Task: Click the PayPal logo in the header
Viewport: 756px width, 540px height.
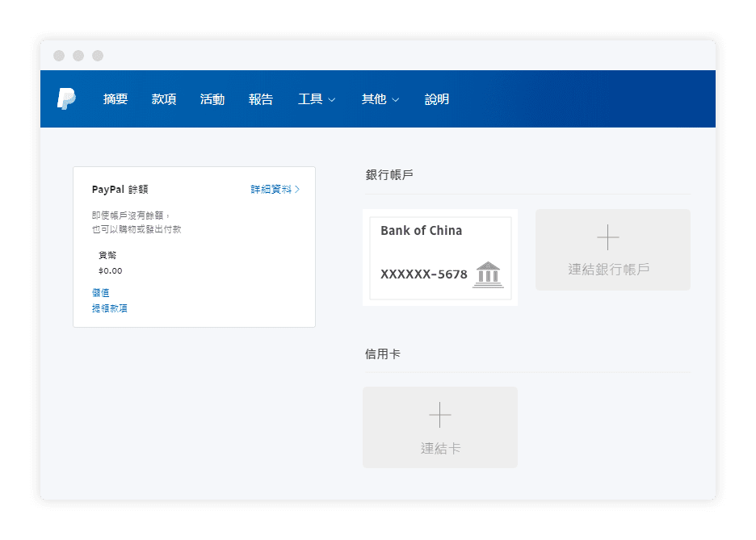Action: 66,99
